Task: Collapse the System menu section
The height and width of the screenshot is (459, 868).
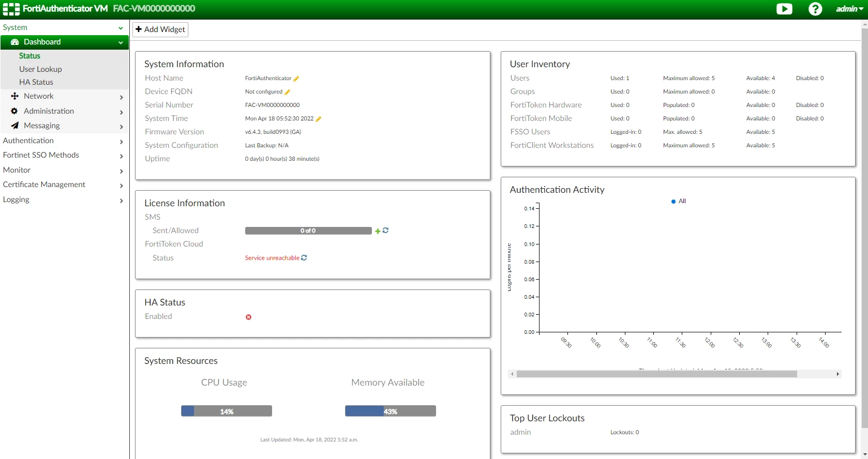Action: tap(121, 28)
